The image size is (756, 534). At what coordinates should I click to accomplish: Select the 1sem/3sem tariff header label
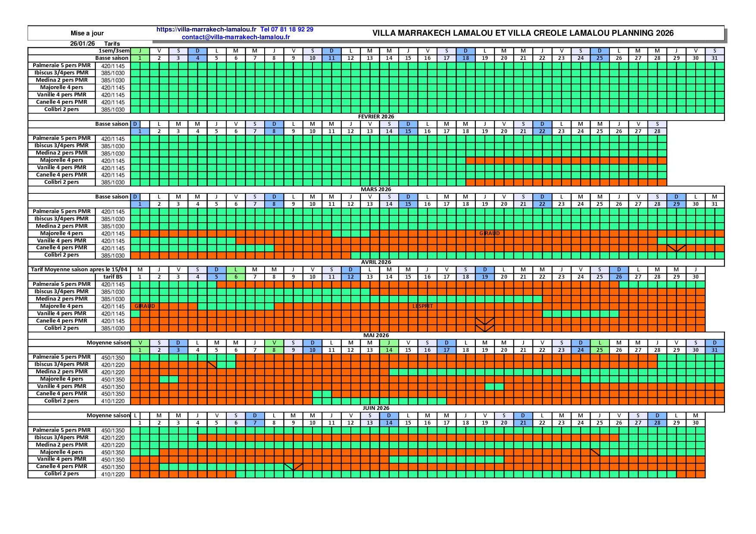click(x=114, y=51)
